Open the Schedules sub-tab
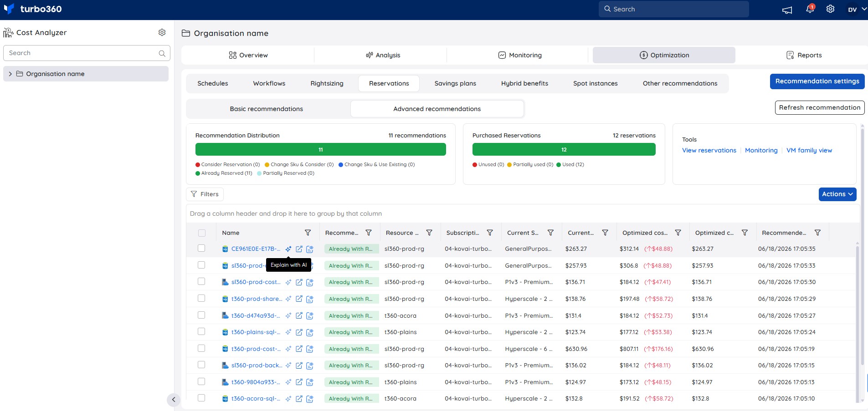The height and width of the screenshot is (411, 868). tap(213, 83)
